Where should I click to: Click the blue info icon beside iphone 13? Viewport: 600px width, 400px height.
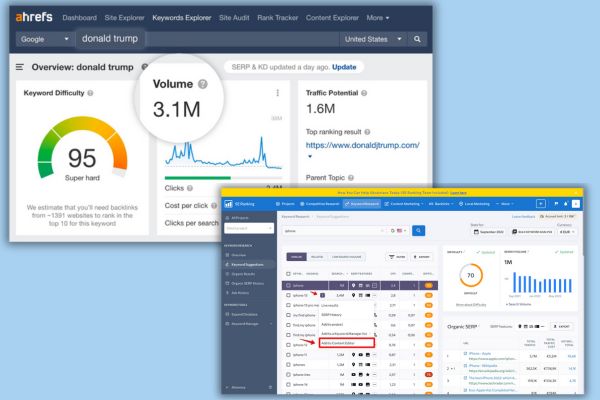tap(322, 295)
